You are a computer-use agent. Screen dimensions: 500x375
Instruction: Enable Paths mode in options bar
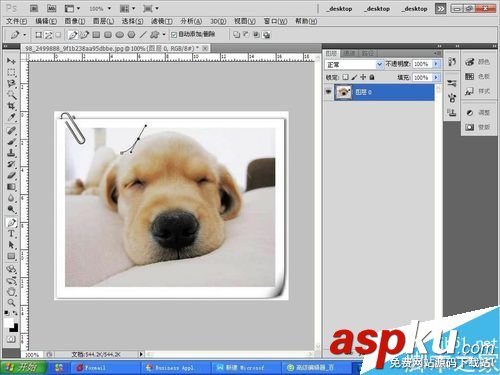point(48,35)
